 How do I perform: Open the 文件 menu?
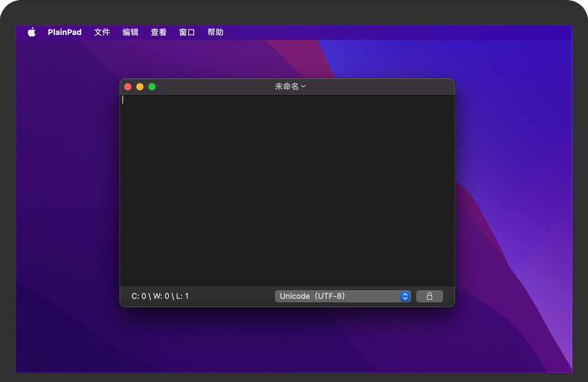pyautogui.click(x=102, y=33)
